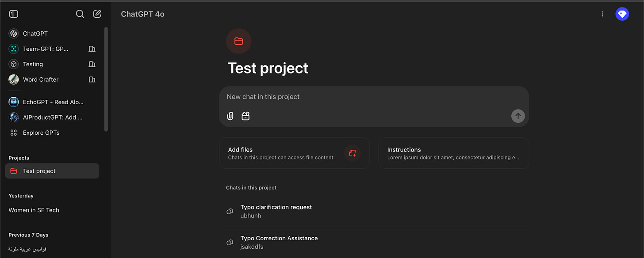Click the Explore GPTs grid icon

click(x=14, y=133)
